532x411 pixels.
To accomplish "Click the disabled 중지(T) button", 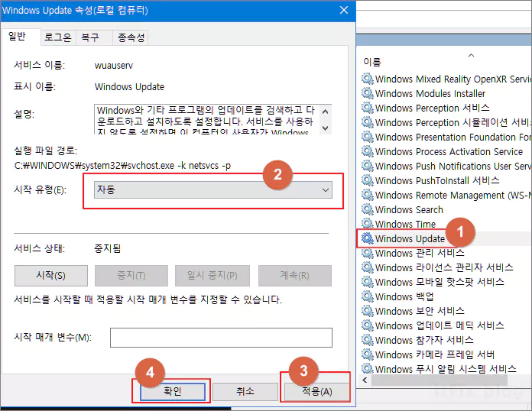I will 131,275.
